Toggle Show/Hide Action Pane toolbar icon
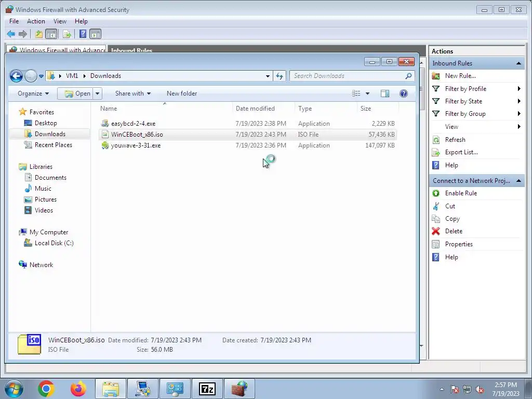 pos(96,34)
